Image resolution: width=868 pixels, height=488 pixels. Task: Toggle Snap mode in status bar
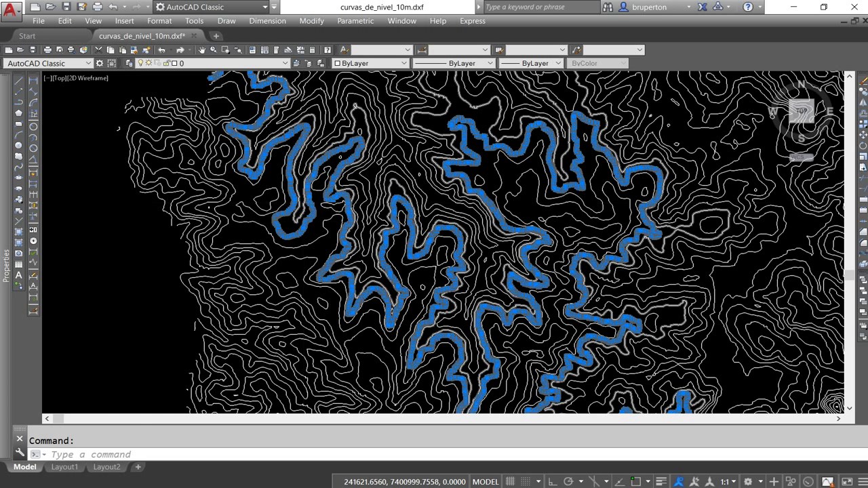tap(527, 481)
